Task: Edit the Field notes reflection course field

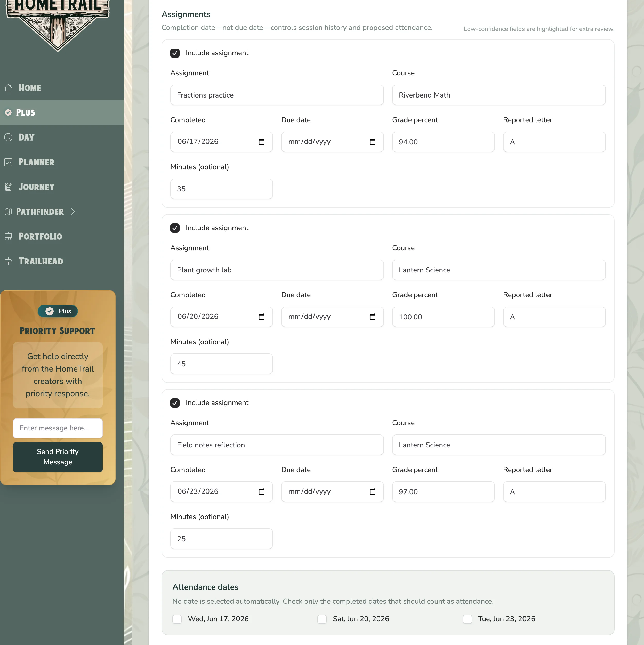Action: click(499, 445)
